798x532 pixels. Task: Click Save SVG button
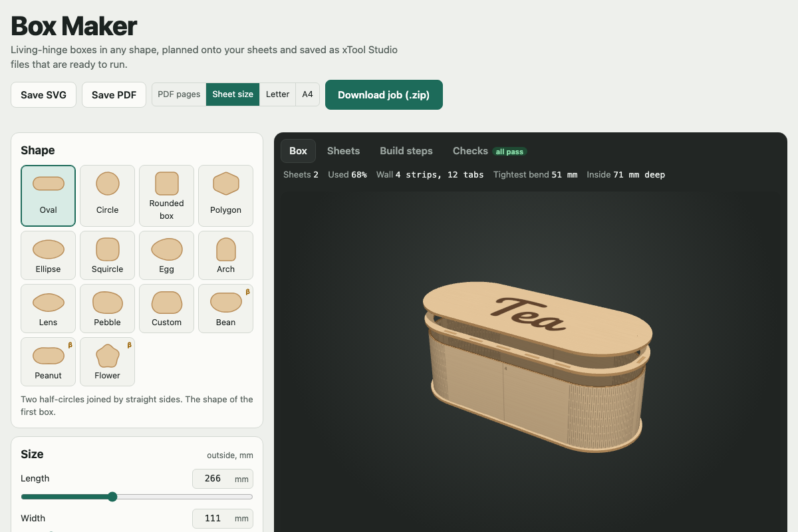coord(43,95)
